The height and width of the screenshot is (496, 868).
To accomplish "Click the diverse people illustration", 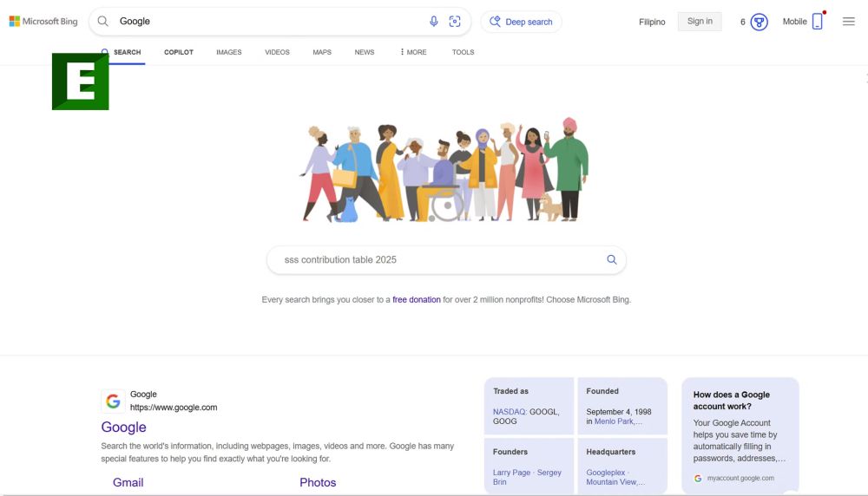I will [x=444, y=170].
